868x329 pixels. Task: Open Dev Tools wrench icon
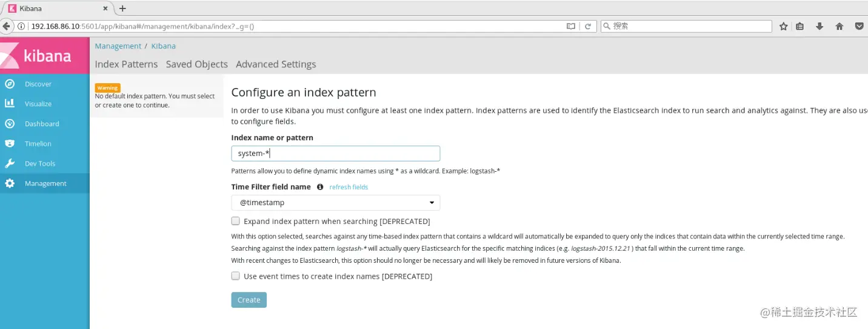(x=10, y=163)
